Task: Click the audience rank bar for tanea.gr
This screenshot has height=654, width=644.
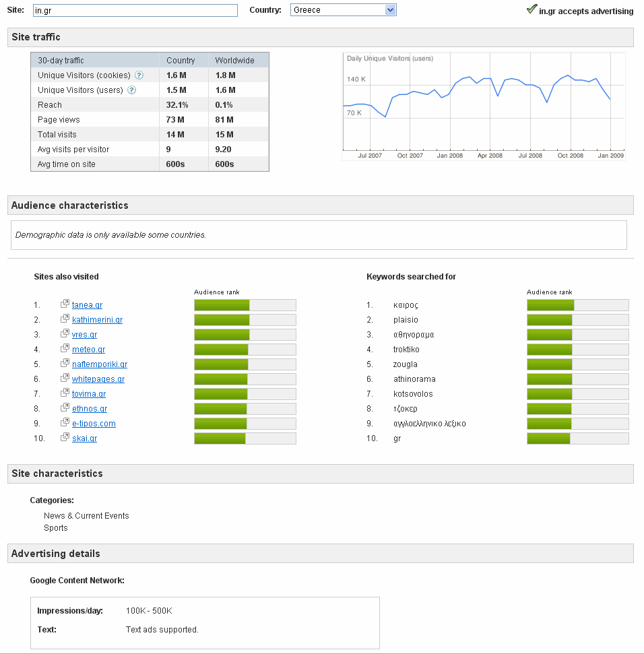Action: 245,305
